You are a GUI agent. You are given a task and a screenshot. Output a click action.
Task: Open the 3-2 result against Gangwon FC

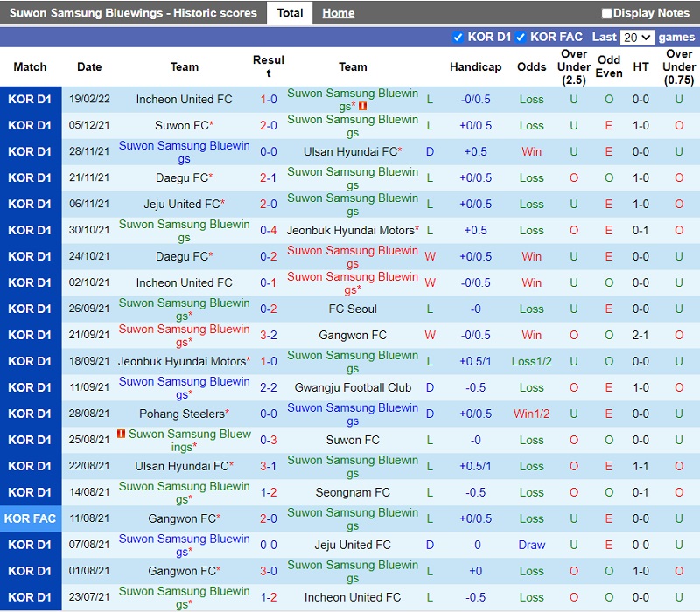point(269,335)
